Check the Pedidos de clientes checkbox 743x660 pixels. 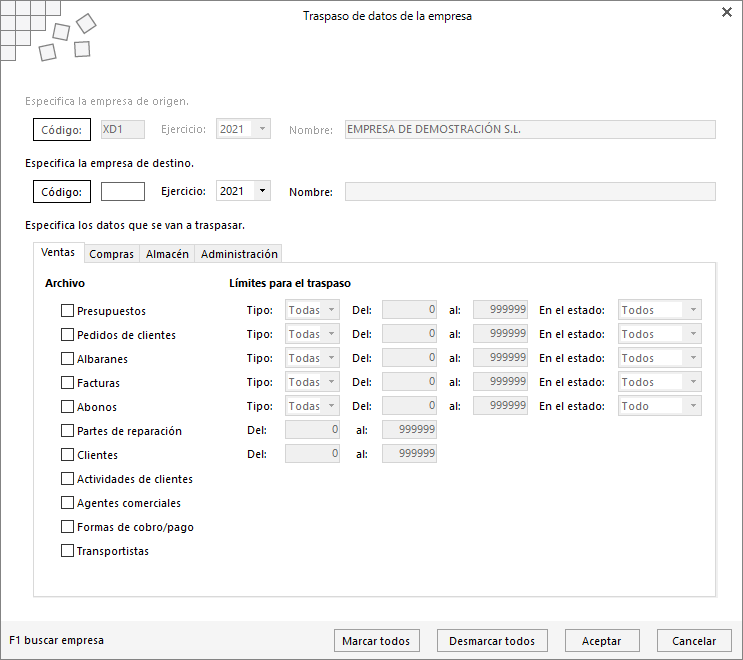[67, 335]
